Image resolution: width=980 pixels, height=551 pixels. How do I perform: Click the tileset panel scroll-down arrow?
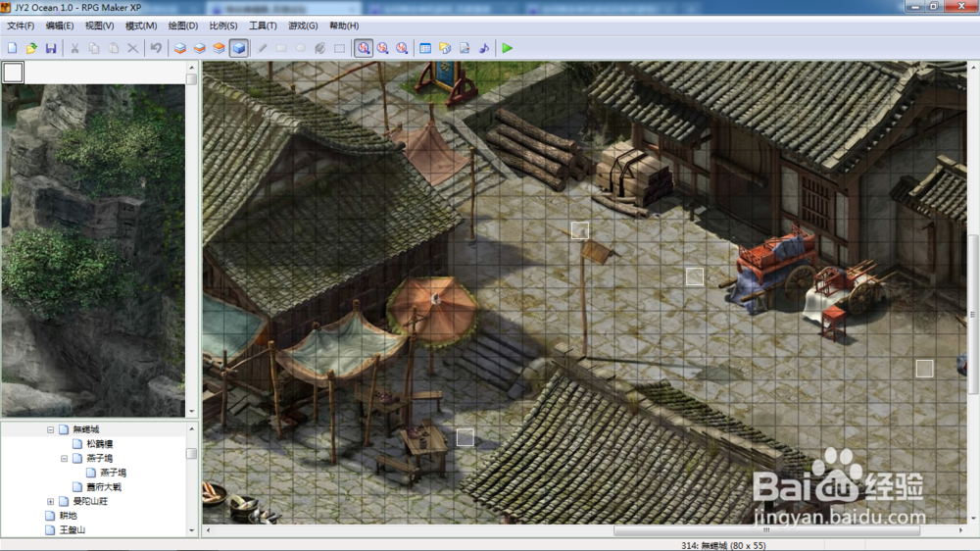[x=191, y=412]
